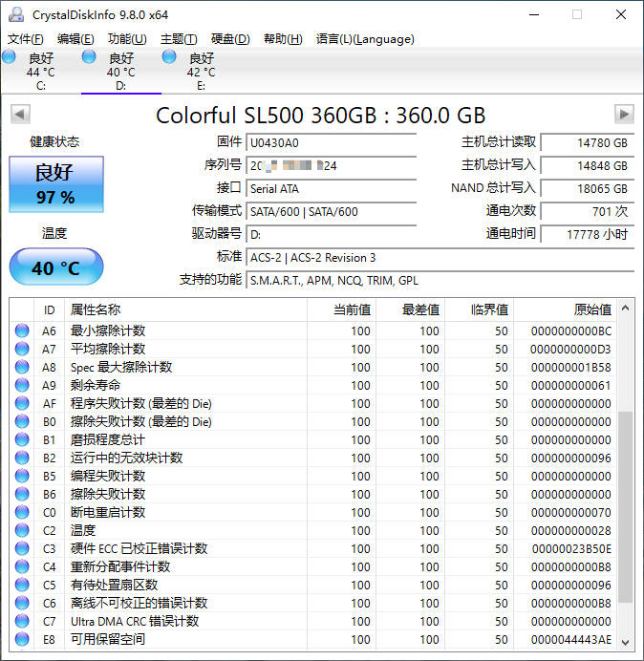
Task: Click the status icon for row B6
Action: [22, 494]
